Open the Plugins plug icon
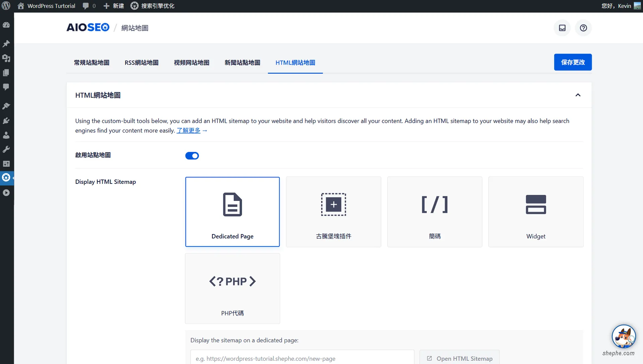Screen dimensions: 643x364 click(x=6, y=121)
